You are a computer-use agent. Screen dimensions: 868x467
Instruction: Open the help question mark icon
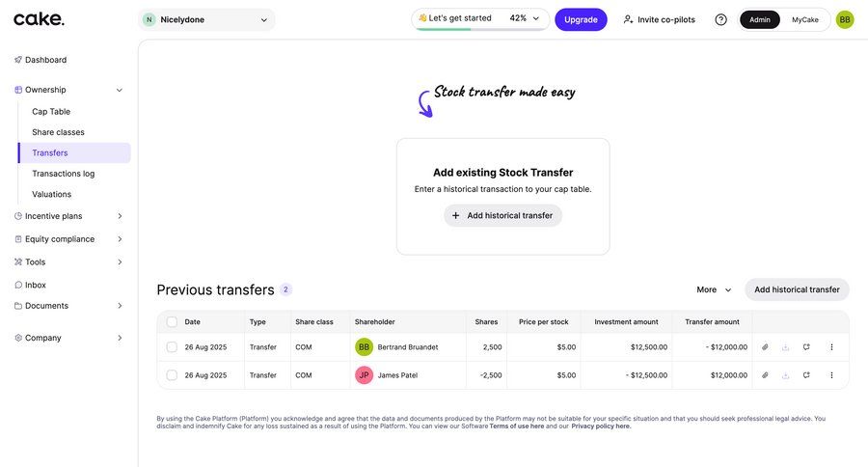(x=720, y=19)
